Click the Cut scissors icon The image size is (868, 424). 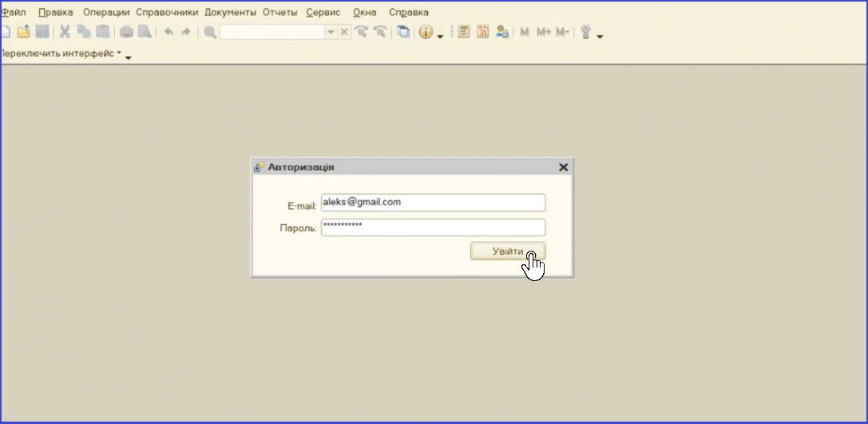point(65,32)
